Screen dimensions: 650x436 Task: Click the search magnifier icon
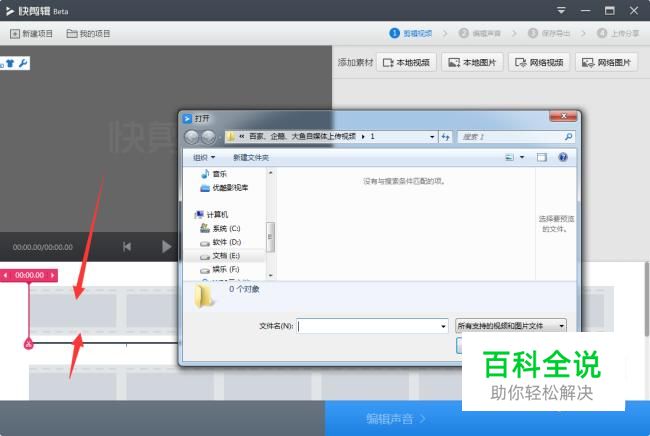click(568, 136)
